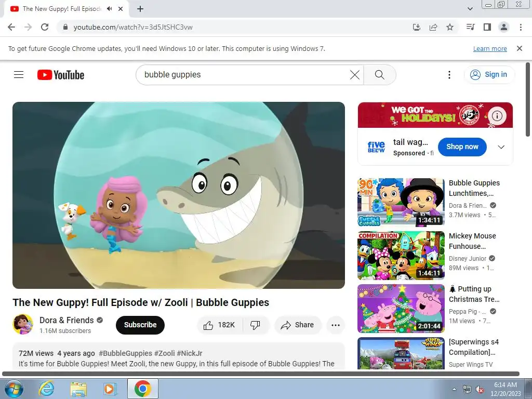Click the vertical page scrollbar
Image resolution: width=532 pixels, height=399 pixels.
528,100
